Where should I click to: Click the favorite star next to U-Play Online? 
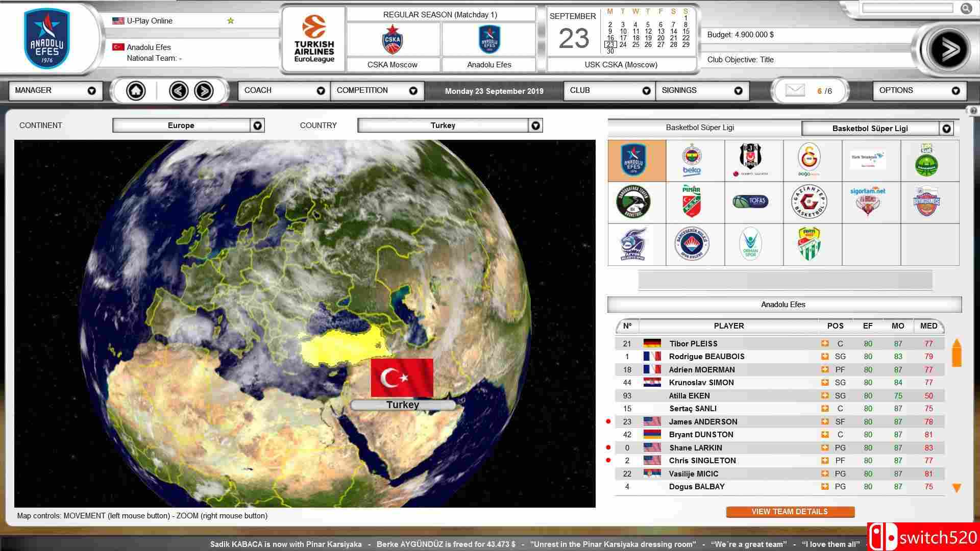pos(230,21)
